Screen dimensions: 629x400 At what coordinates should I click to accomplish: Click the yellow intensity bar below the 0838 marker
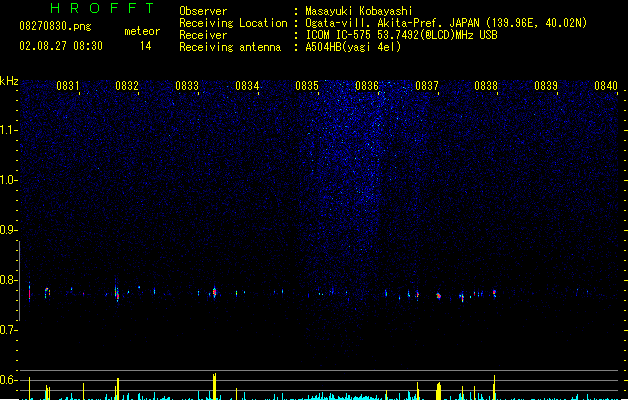coord(494,387)
